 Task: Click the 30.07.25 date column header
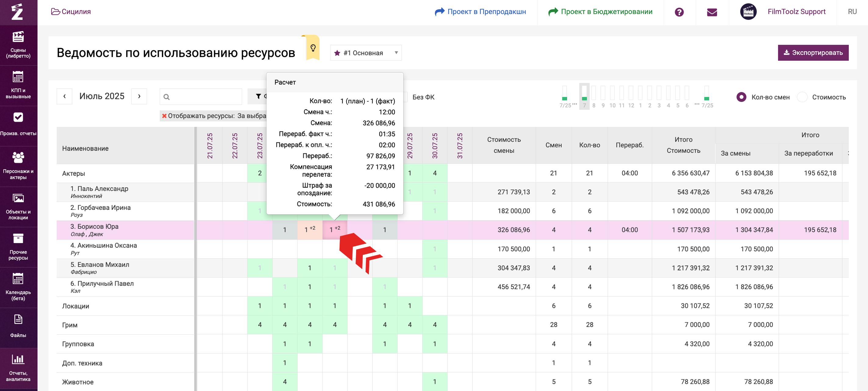435,145
